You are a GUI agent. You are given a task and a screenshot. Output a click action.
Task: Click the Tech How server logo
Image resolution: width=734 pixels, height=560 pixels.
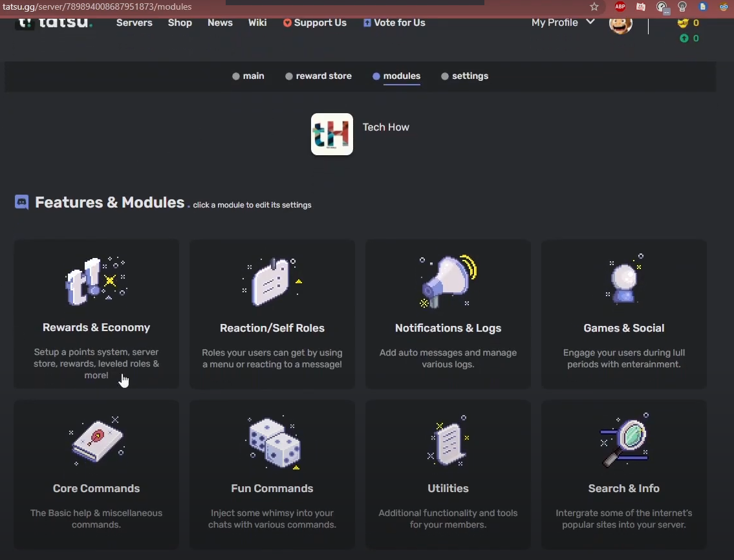point(332,134)
